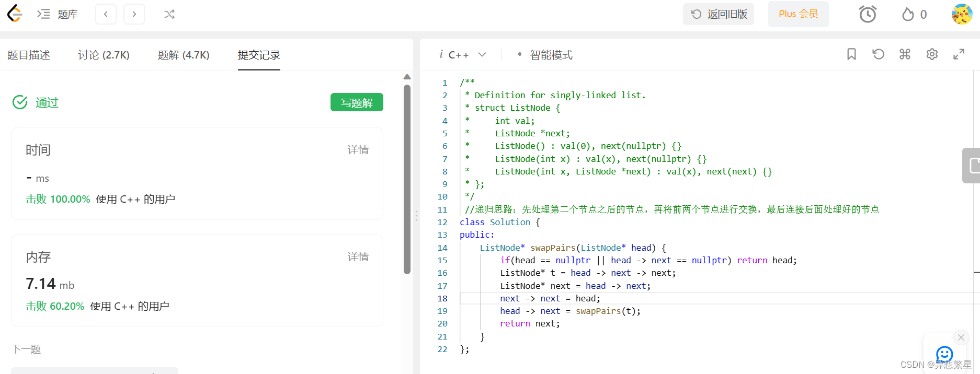Click 'int val;' on line 4

[515, 121]
